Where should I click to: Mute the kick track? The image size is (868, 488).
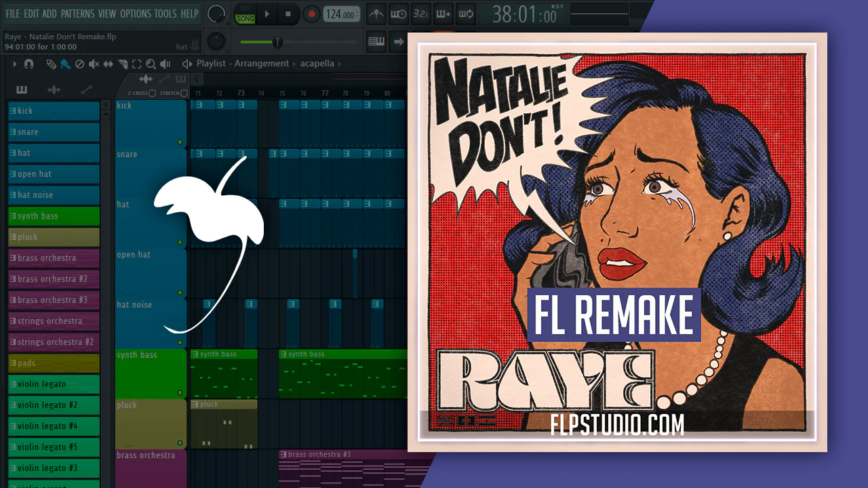click(180, 142)
